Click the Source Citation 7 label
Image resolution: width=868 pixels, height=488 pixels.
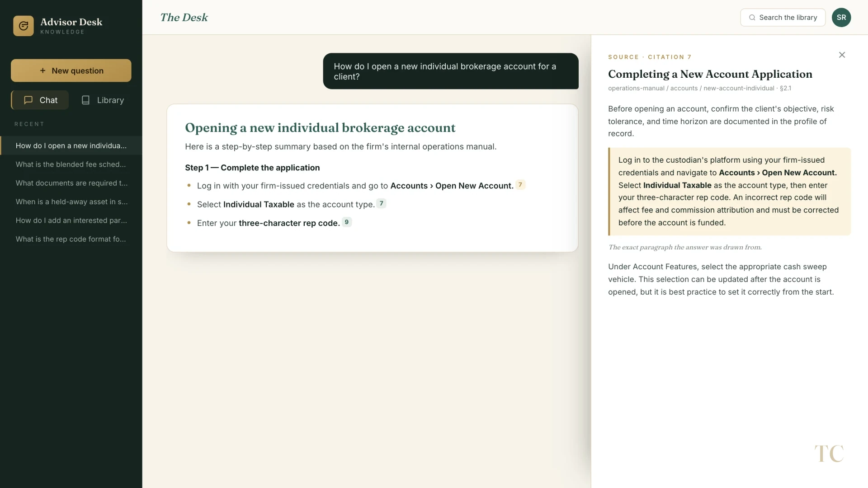pos(650,57)
